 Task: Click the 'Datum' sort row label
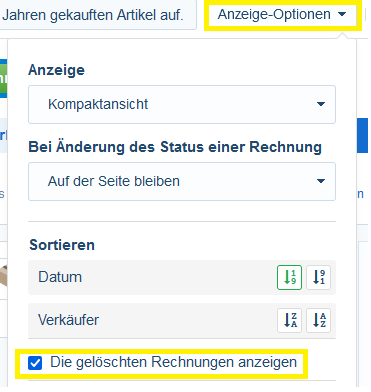(60, 277)
